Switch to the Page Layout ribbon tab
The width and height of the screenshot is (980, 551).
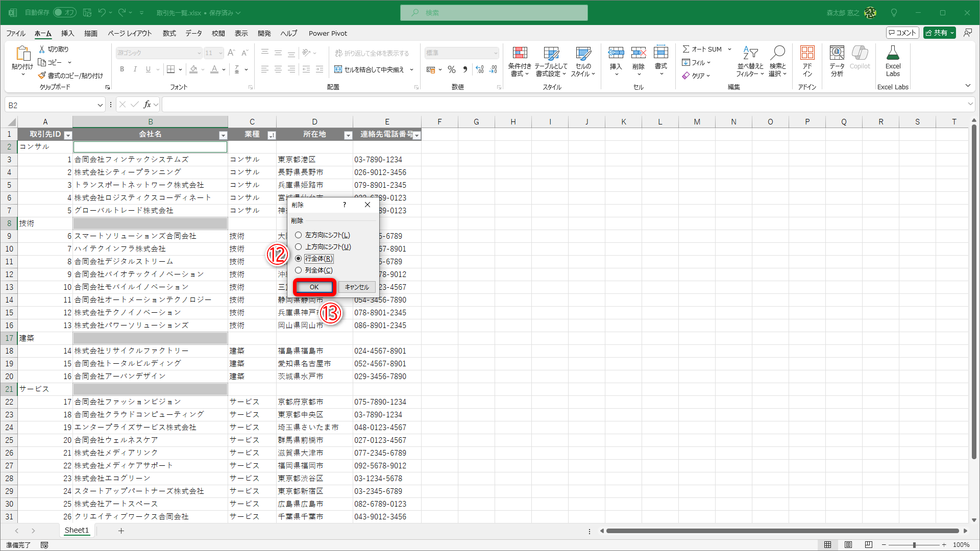click(130, 33)
